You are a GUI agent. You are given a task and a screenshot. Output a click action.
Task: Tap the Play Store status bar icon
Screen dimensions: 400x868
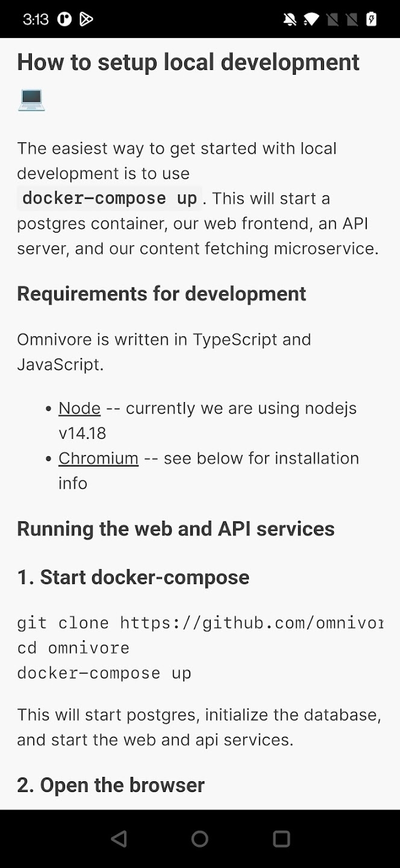click(86, 19)
